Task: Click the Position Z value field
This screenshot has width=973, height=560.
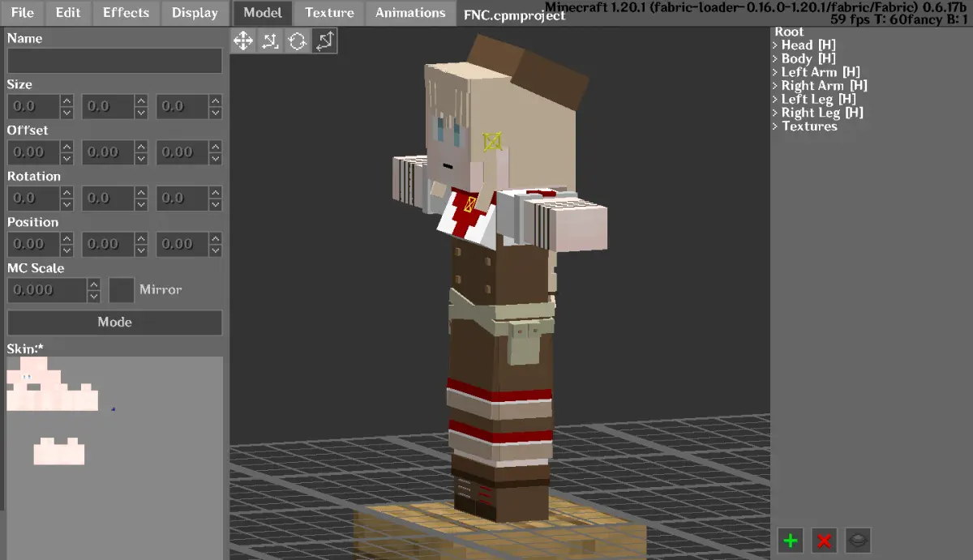Action: [182, 244]
